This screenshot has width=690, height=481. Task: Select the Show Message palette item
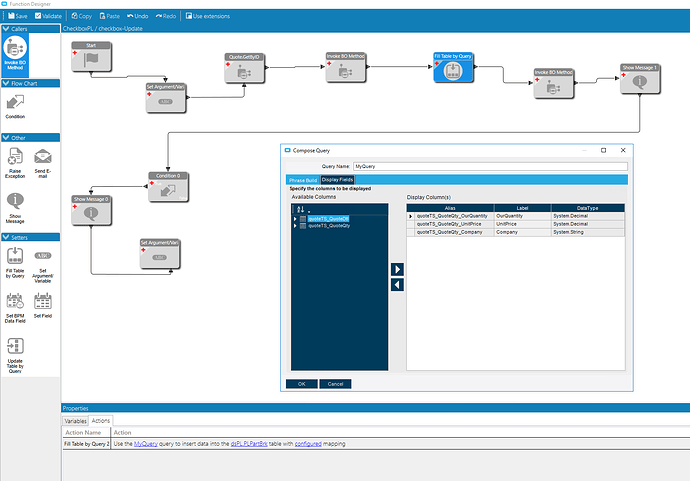pos(15,208)
